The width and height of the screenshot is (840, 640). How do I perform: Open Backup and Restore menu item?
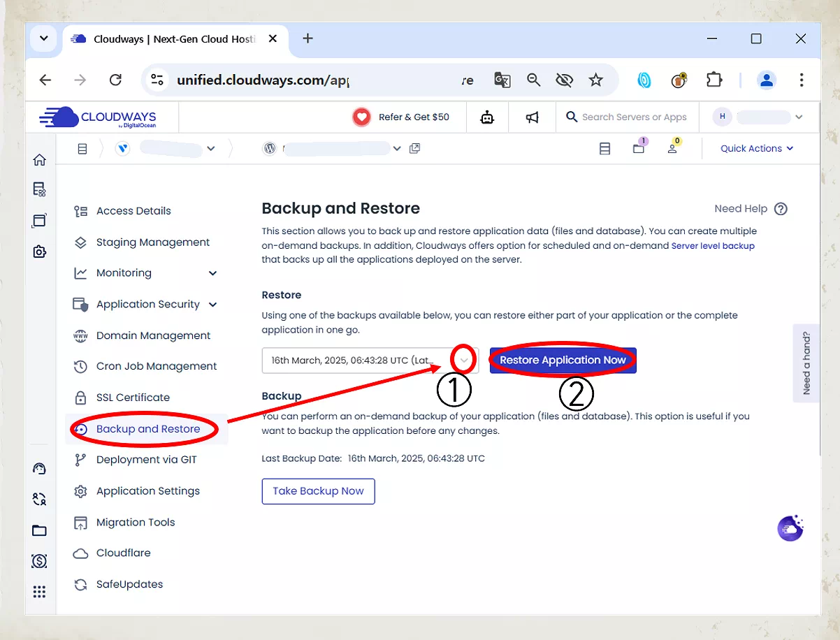[148, 429]
